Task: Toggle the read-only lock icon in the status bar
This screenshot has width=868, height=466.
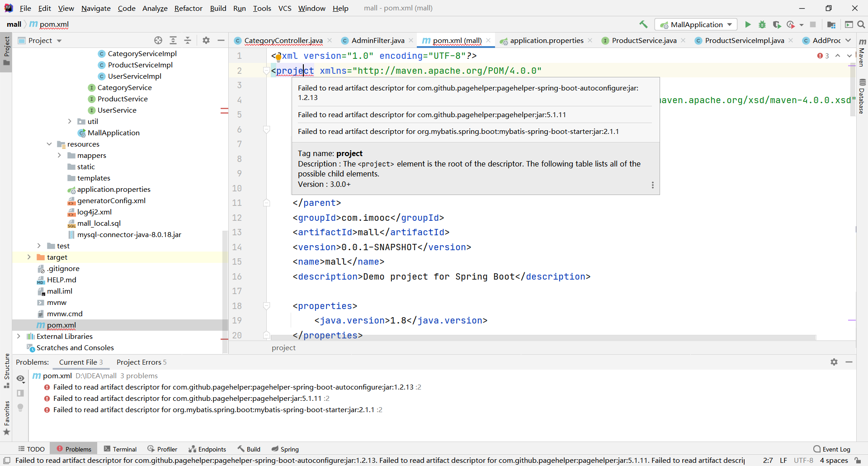Action: pyautogui.click(x=858, y=461)
